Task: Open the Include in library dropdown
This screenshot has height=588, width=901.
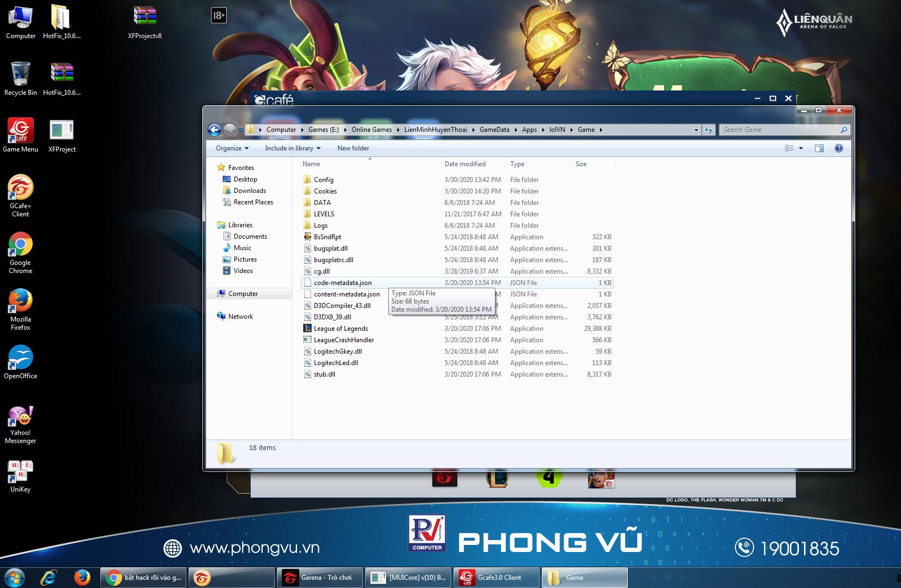Action: coord(293,148)
